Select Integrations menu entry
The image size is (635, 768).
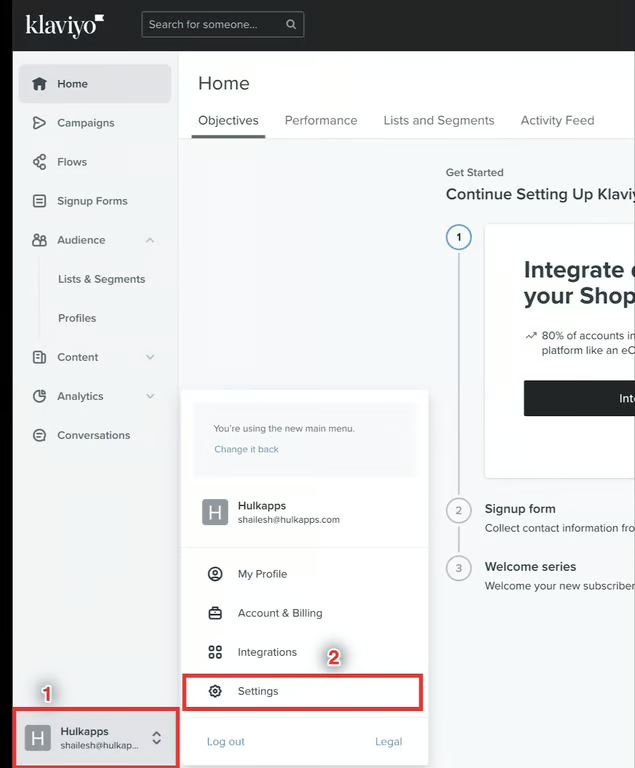tap(304, 652)
